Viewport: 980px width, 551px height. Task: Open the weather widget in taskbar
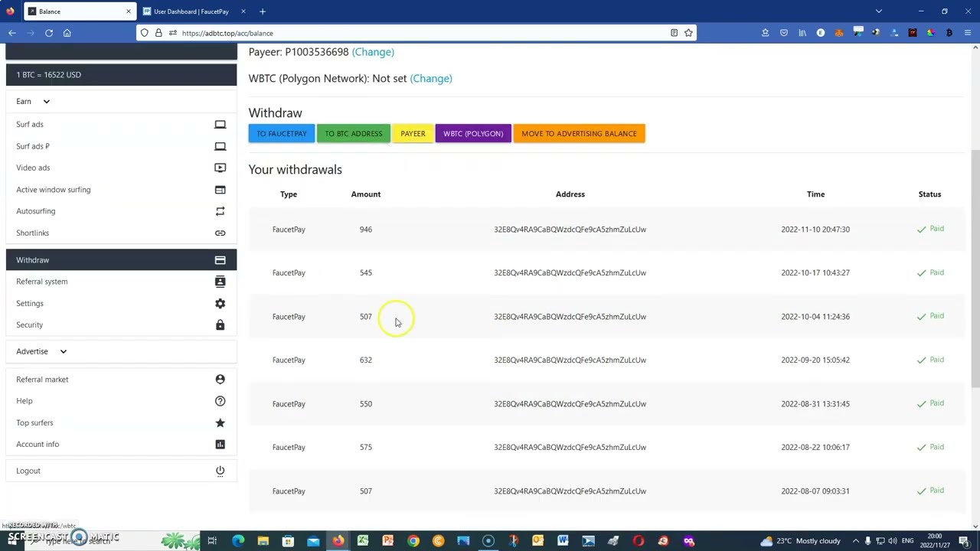[800, 541]
